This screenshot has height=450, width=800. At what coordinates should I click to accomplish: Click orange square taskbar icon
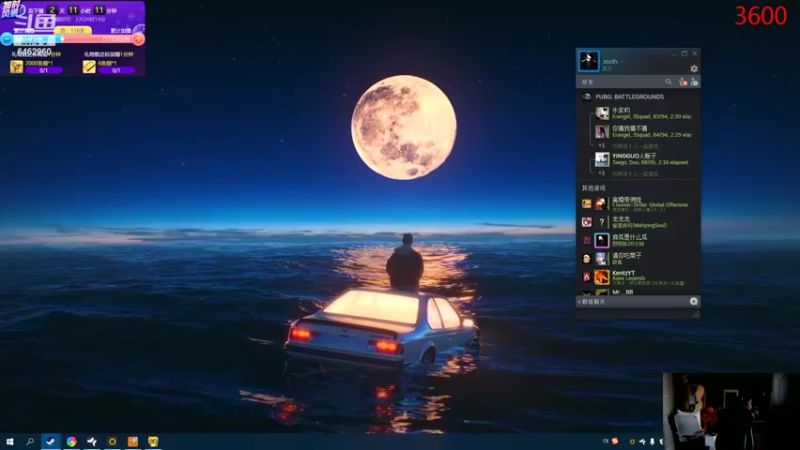pyautogui.click(x=133, y=441)
